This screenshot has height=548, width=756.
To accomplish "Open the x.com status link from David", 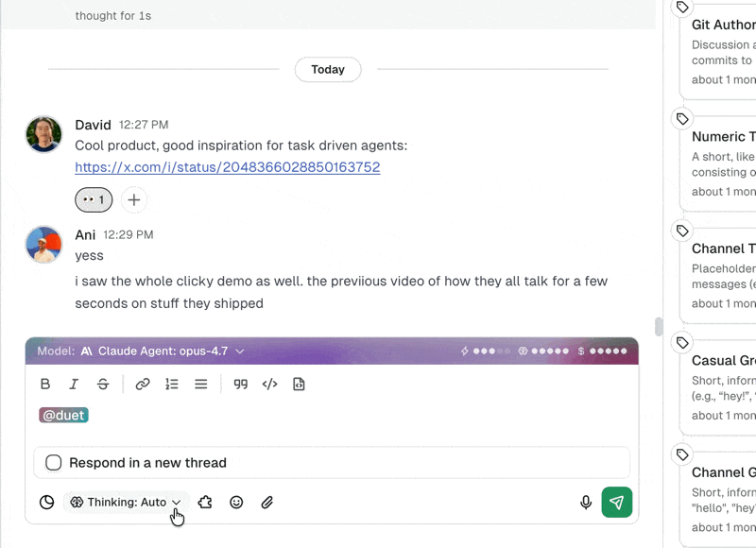I will pos(227,167).
